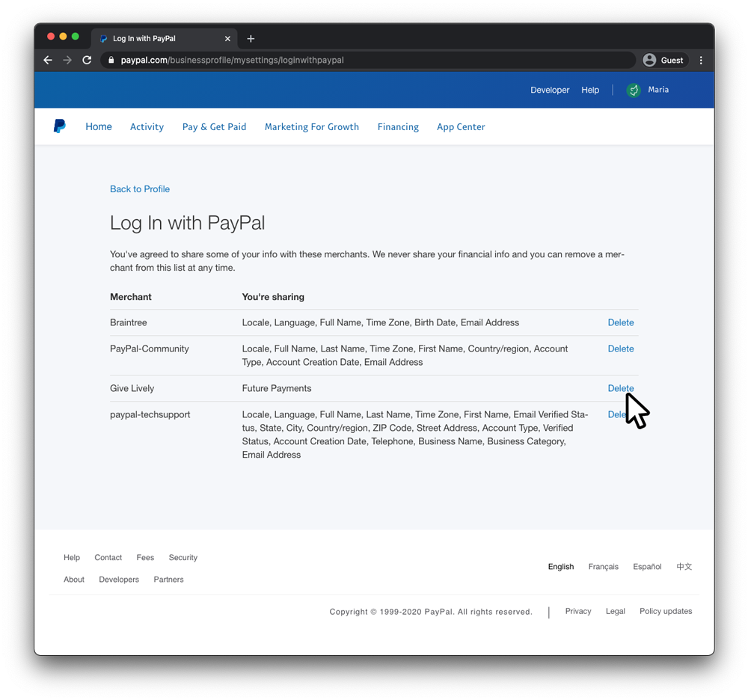Open a new browser tab with plus icon
The width and height of the screenshot is (748, 700).
point(251,39)
